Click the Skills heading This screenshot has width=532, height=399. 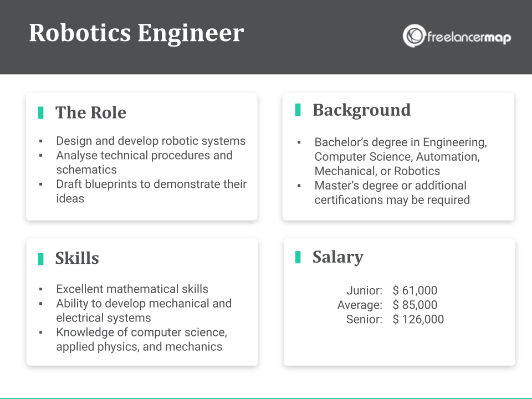pyautogui.click(x=77, y=258)
